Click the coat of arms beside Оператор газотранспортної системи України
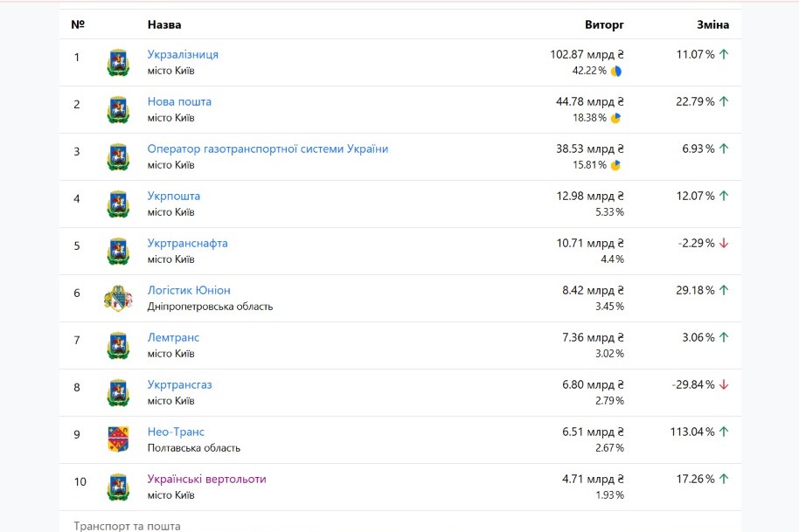 [118, 156]
